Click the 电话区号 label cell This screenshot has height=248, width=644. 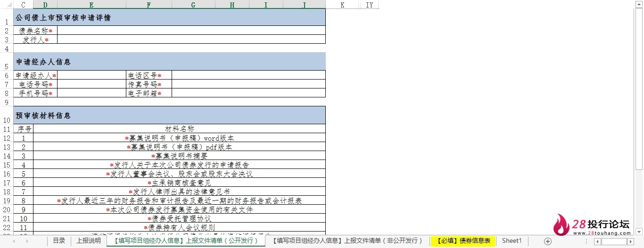[x=149, y=75]
